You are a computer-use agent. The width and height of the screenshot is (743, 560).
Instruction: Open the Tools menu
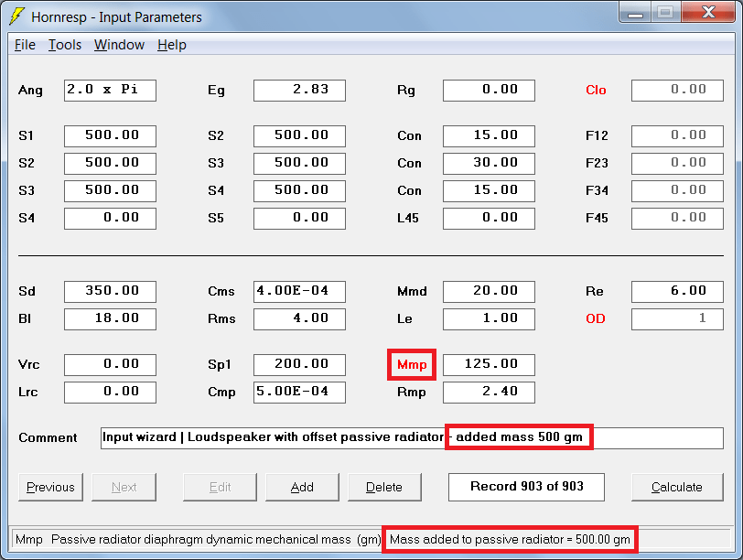click(65, 45)
